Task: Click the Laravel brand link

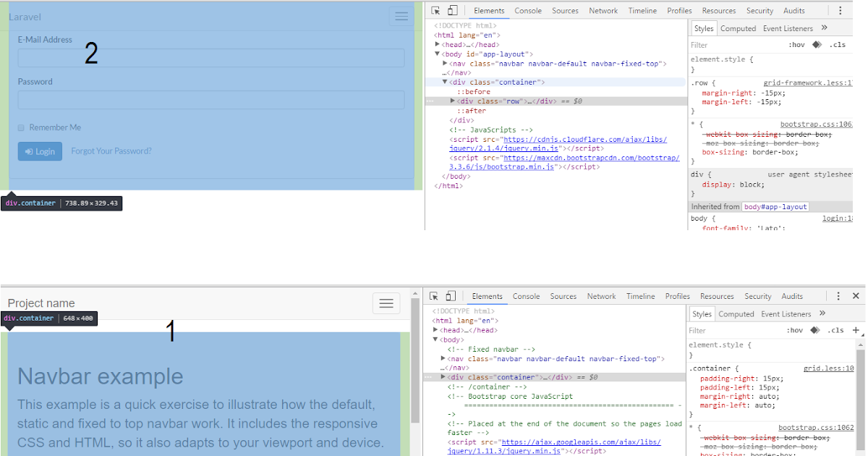Action: (25, 17)
